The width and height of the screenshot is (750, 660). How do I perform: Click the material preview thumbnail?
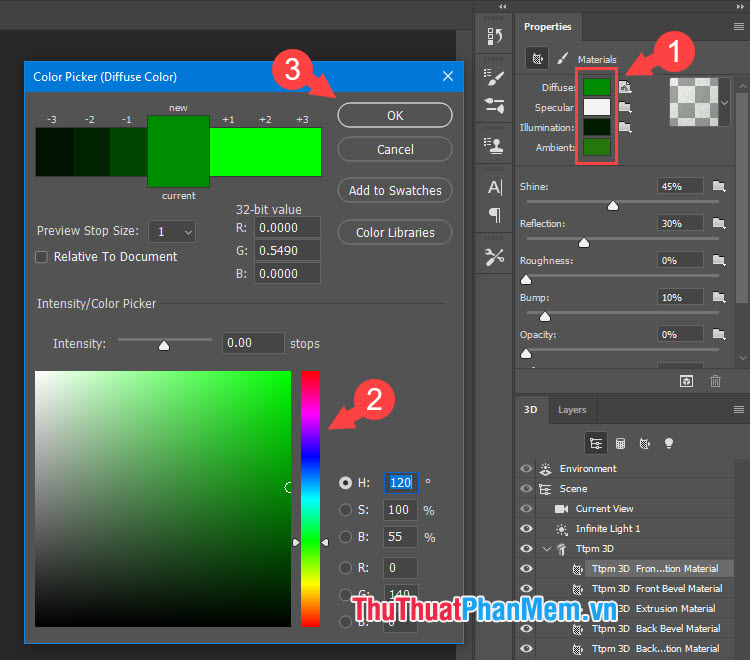[x=694, y=102]
